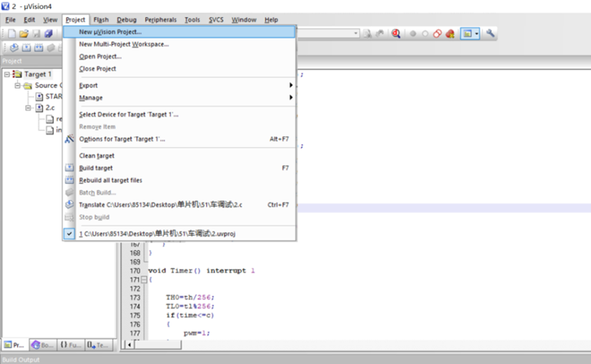Click the Window layout toolbar icon

[x=467, y=34]
